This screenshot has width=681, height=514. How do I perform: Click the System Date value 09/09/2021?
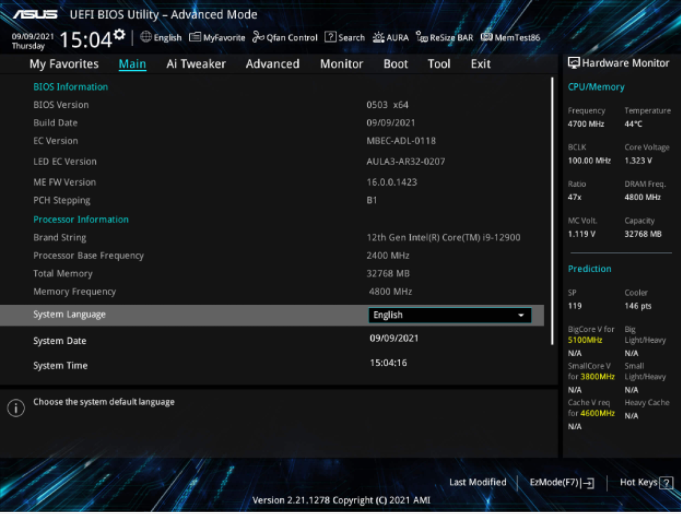tap(394, 338)
